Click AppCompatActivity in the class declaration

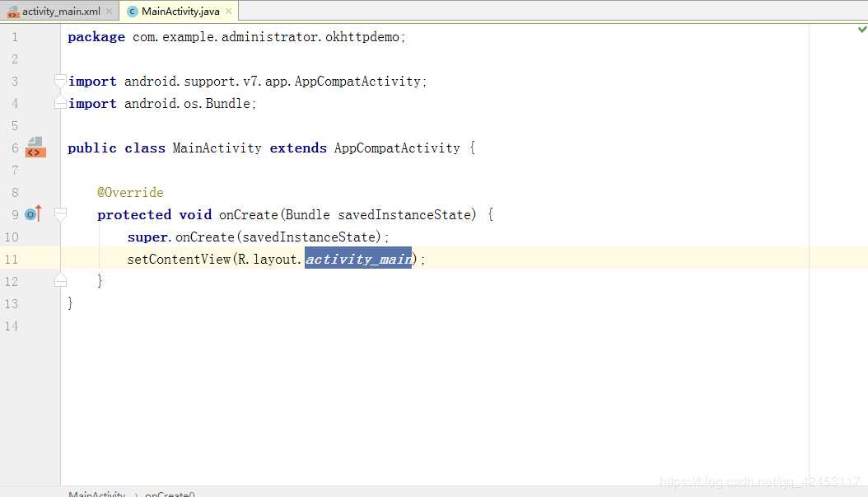pyautogui.click(x=397, y=148)
